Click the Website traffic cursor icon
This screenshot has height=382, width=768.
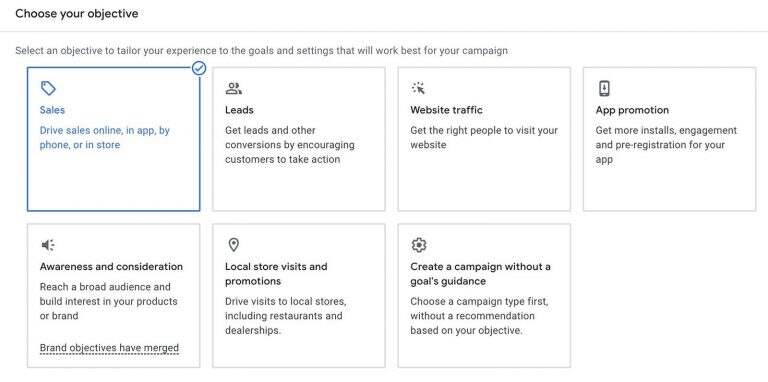coord(418,88)
